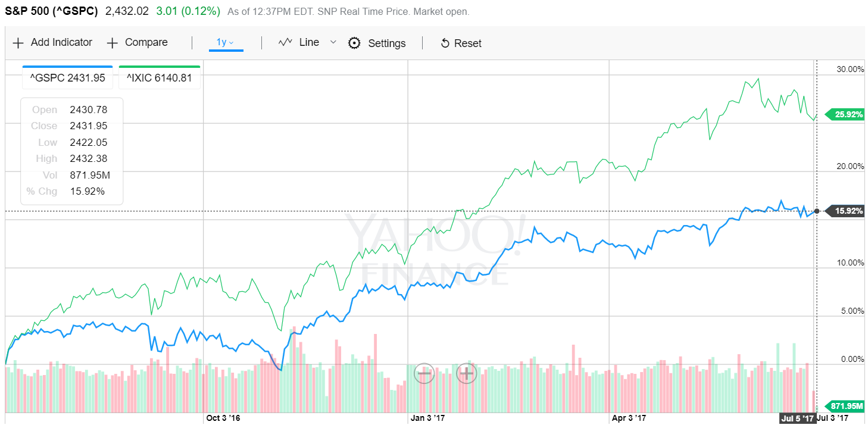
Task: Click the Add Indicator label
Action: tap(61, 42)
